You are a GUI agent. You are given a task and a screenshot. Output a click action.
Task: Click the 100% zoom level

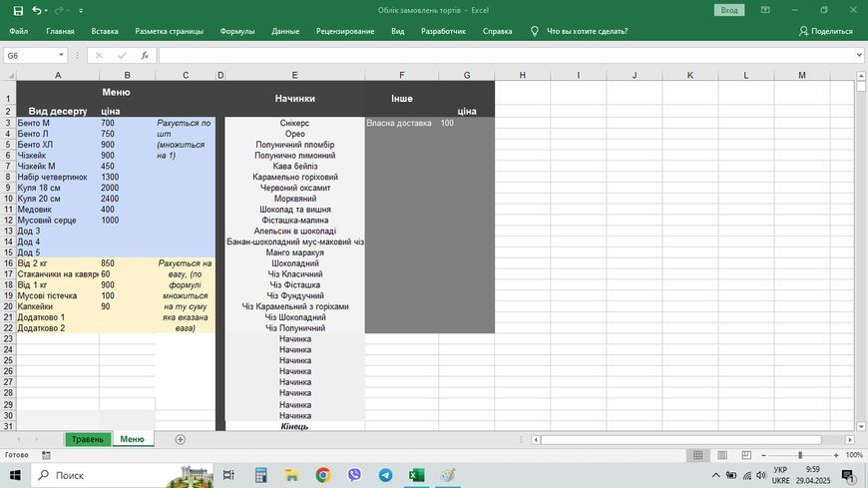pyautogui.click(x=854, y=455)
